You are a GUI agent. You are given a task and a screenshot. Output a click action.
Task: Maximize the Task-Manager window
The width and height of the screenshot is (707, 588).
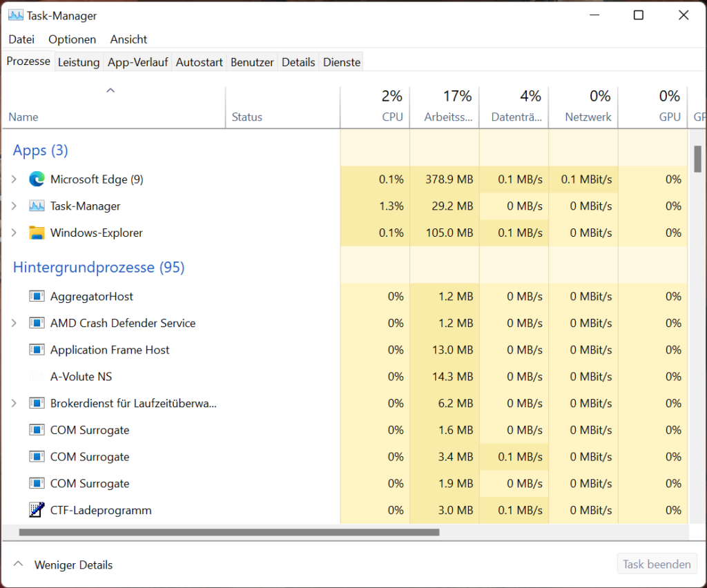639,15
